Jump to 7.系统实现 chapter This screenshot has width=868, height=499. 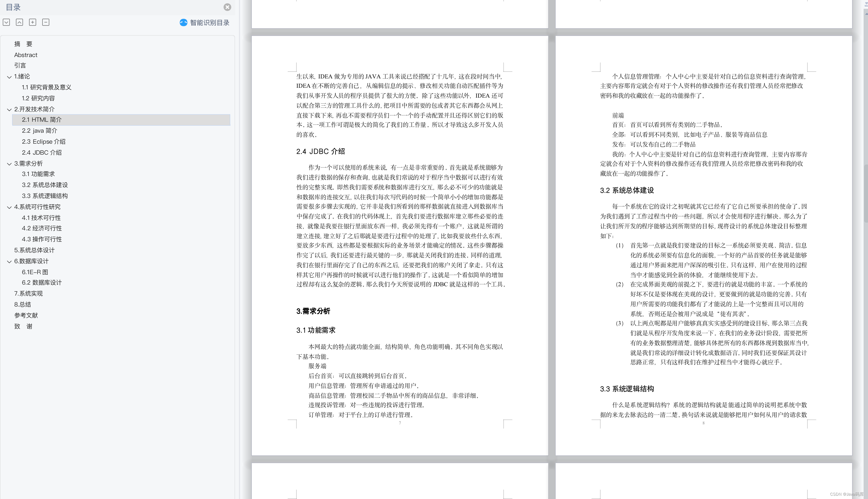pos(28,294)
